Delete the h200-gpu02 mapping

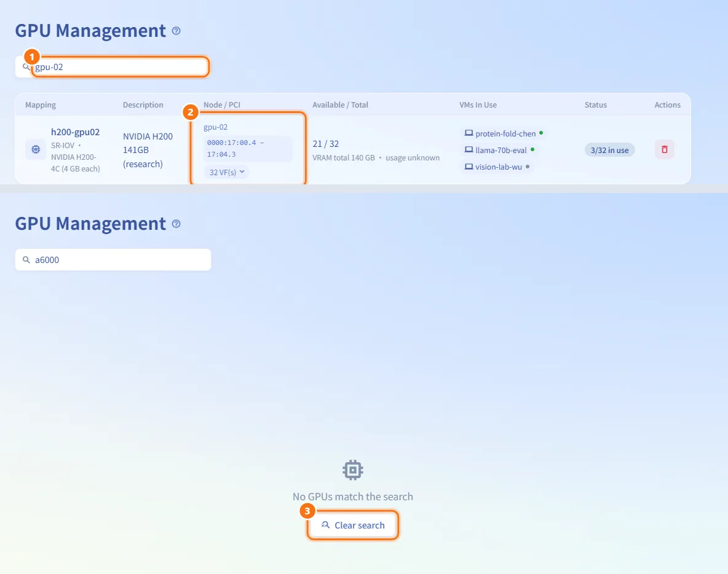click(665, 149)
